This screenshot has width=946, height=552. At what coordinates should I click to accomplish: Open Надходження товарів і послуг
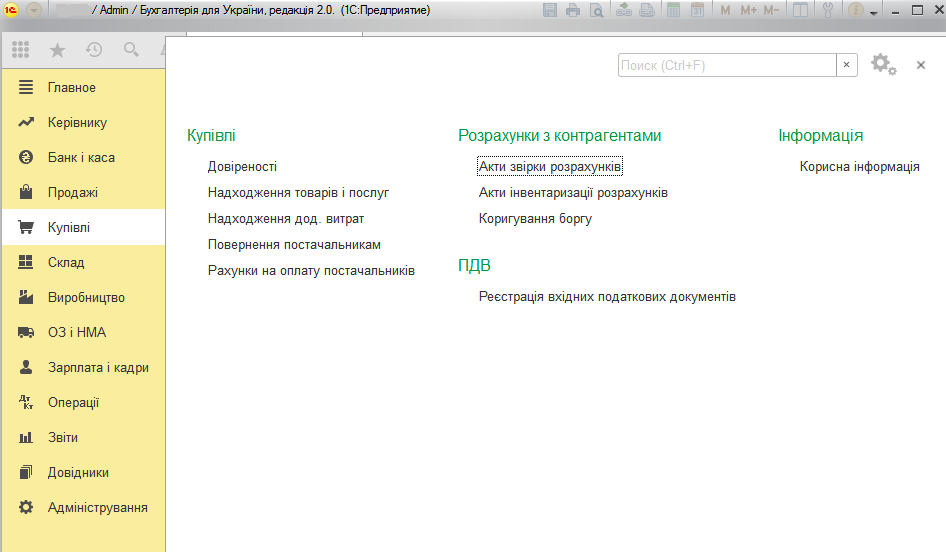coord(299,192)
